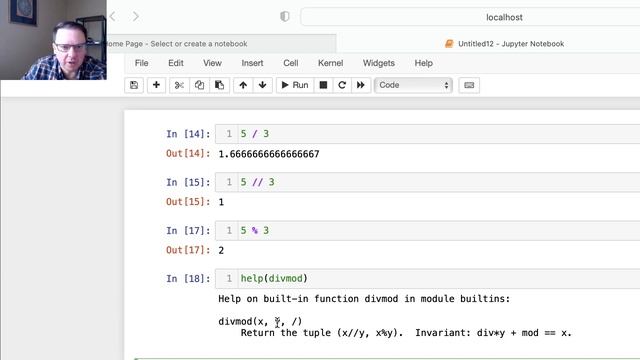Click the Out[15] prompt label
Screen dimensions: 640x360
tap(188, 202)
